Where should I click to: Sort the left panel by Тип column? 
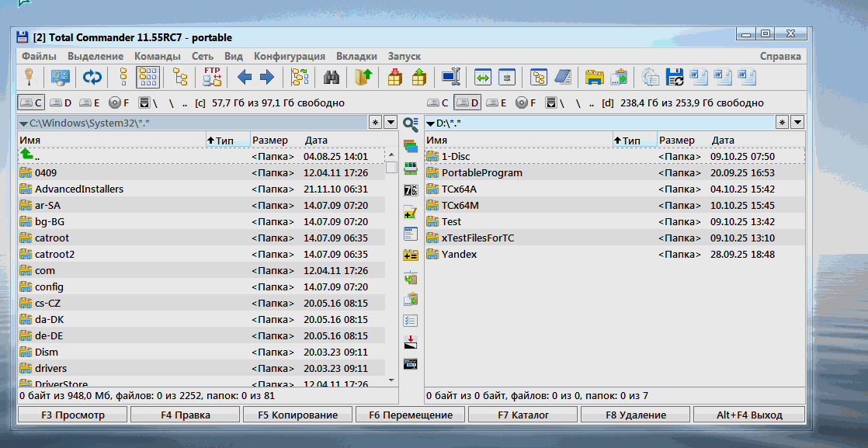(228, 141)
